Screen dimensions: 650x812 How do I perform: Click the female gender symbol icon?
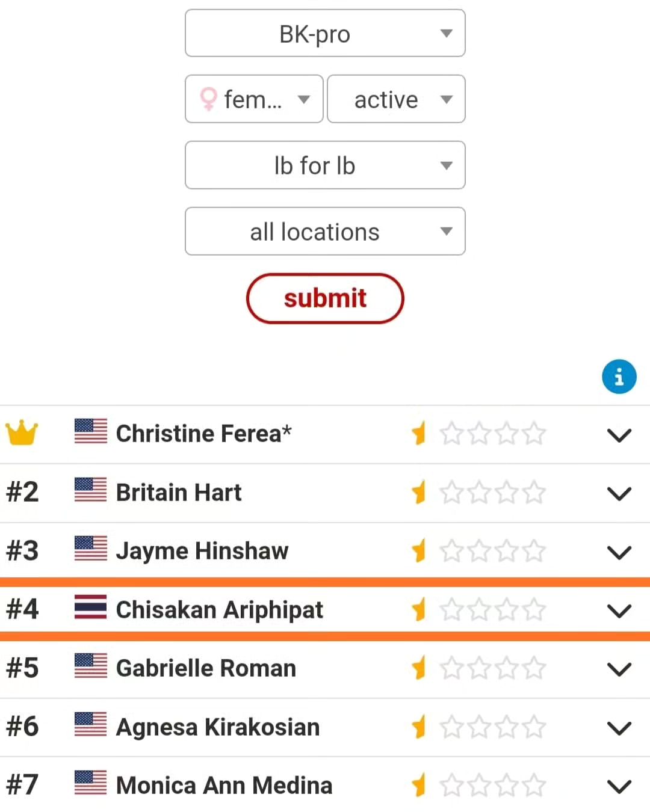pos(208,99)
